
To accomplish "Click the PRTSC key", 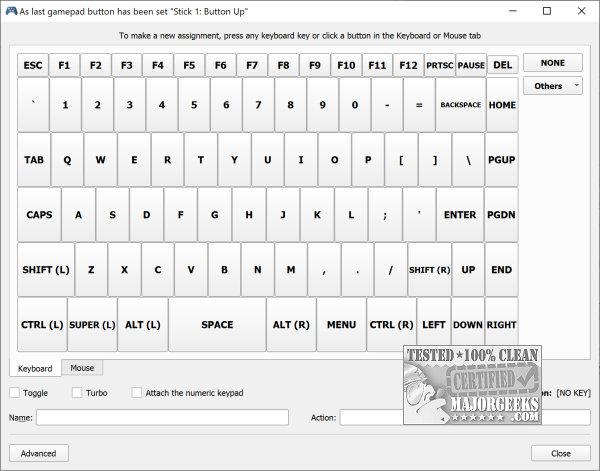I will (x=439, y=65).
